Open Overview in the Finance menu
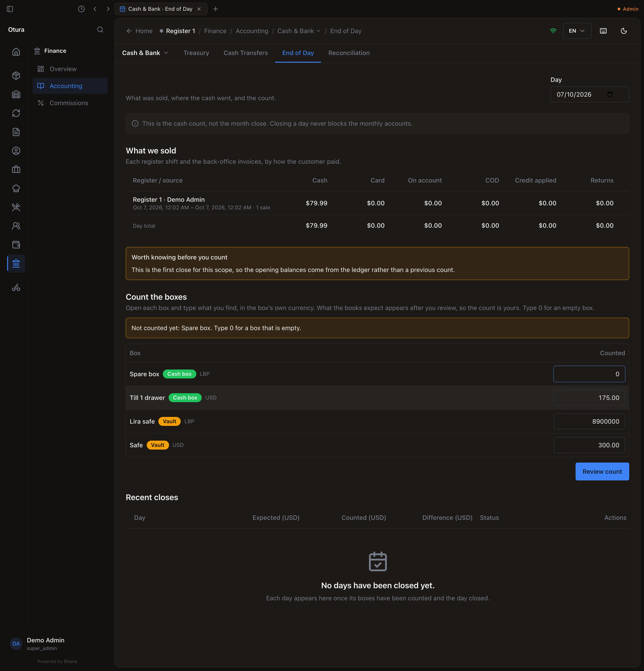Image resolution: width=644 pixels, height=671 pixels. pyautogui.click(x=70, y=69)
